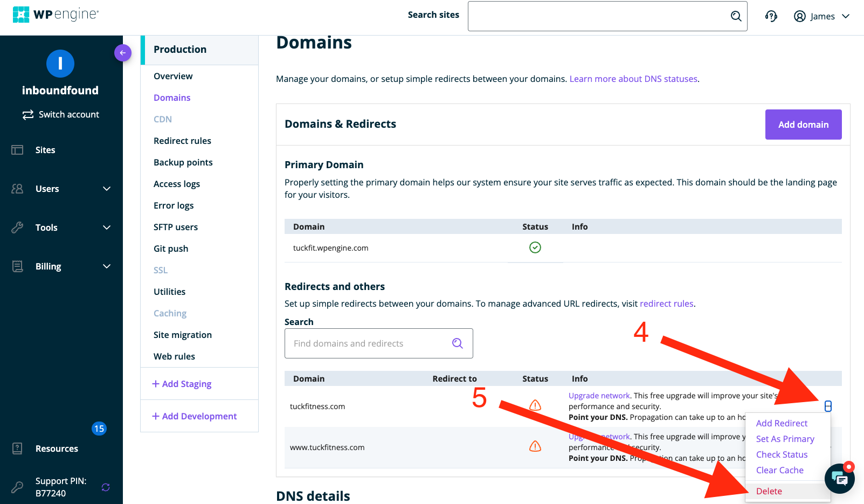Expand the Users menu chevron
The height and width of the screenshot is (504, 864).
[107, 189]
